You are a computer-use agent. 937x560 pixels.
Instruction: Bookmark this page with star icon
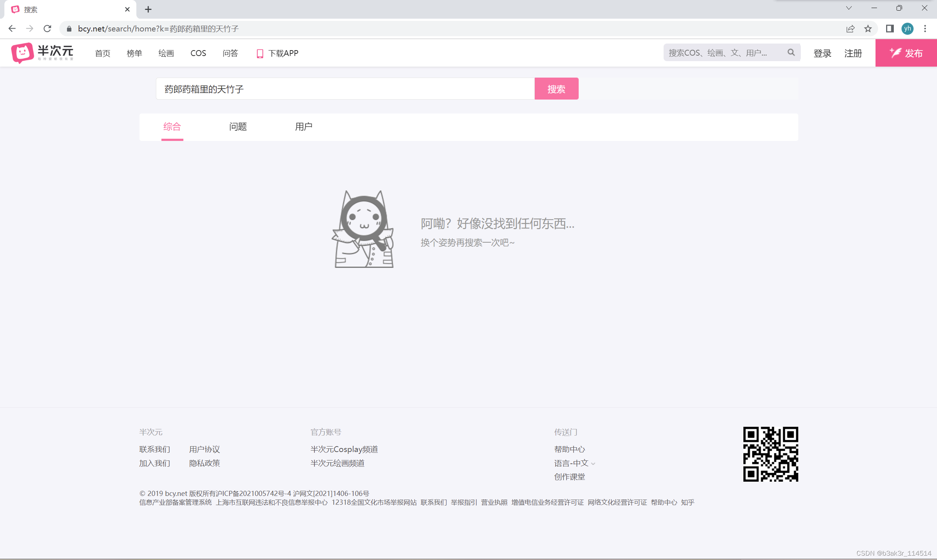point(868,29)
